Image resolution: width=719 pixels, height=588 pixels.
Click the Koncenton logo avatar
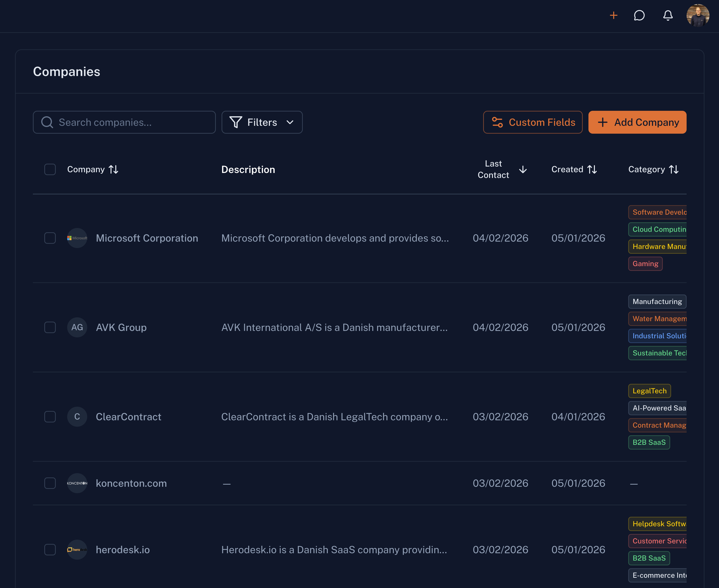pos(77,483)
